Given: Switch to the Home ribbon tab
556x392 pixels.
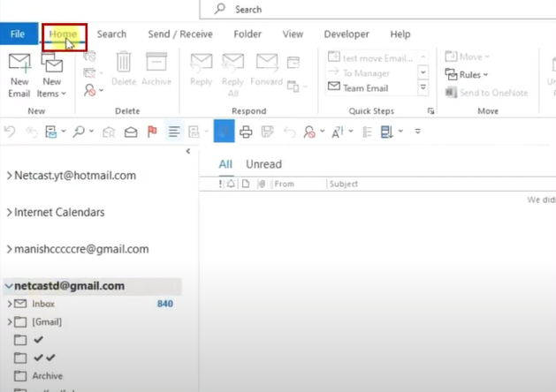Looking at the screenshot, I should click(x=63, y=34).
